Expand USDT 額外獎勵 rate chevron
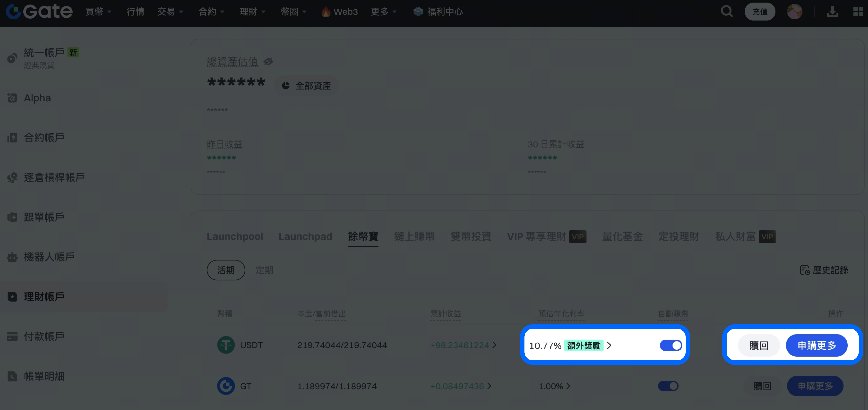This screenshot has height=410, width=868. pyautogui.click(x=609, y=345)
